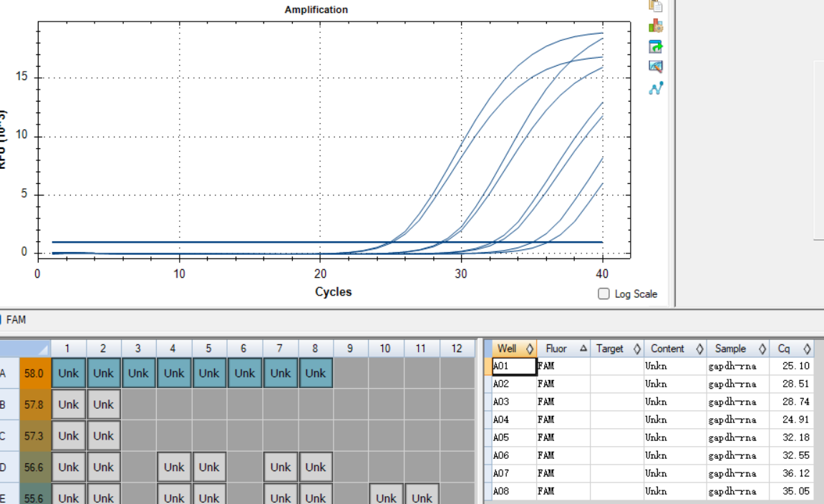Select entire plate column 4 header
Viewport: 824px width, 504px height.
pos(174,349)
